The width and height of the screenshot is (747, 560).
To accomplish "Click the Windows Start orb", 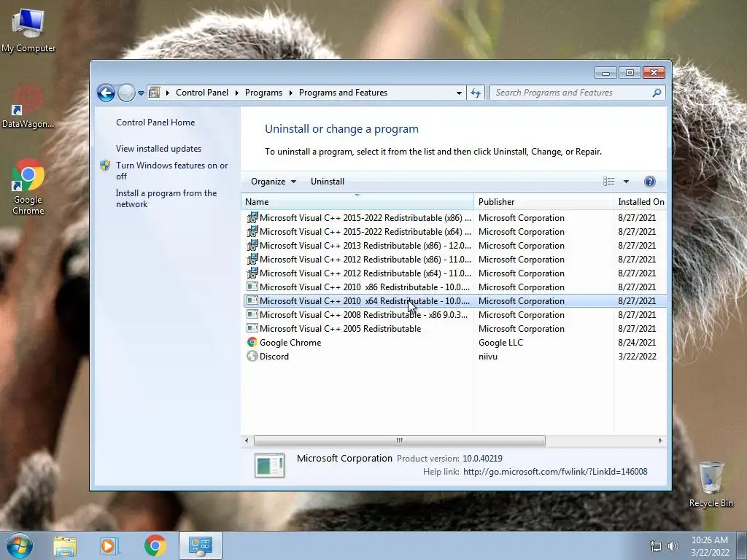I will [x=20, y=545].
